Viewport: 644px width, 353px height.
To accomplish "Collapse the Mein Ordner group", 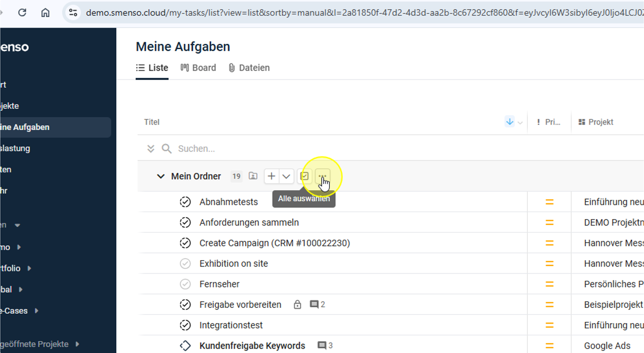I will pyautogui.click(x=160, y=176).
